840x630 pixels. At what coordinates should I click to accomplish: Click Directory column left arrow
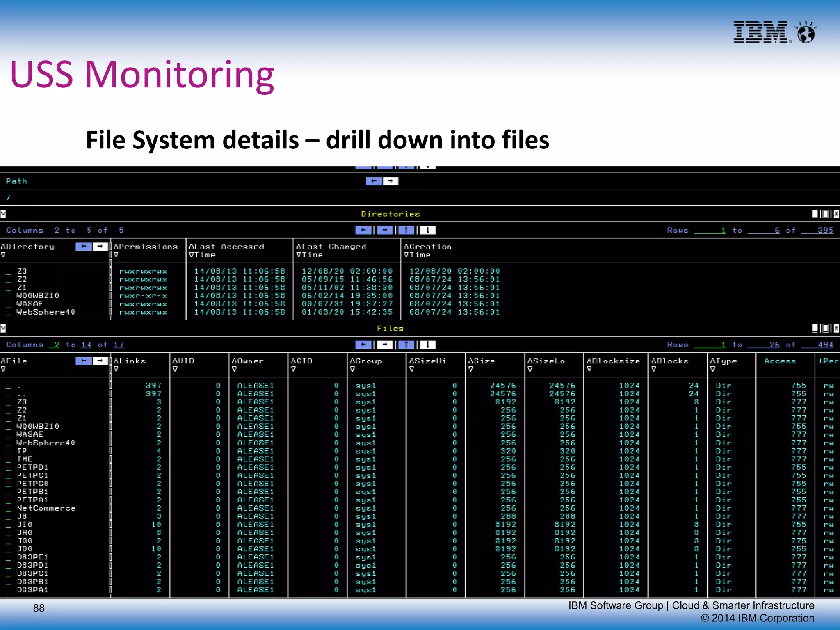pyautogui.click(x=84, y=246)
